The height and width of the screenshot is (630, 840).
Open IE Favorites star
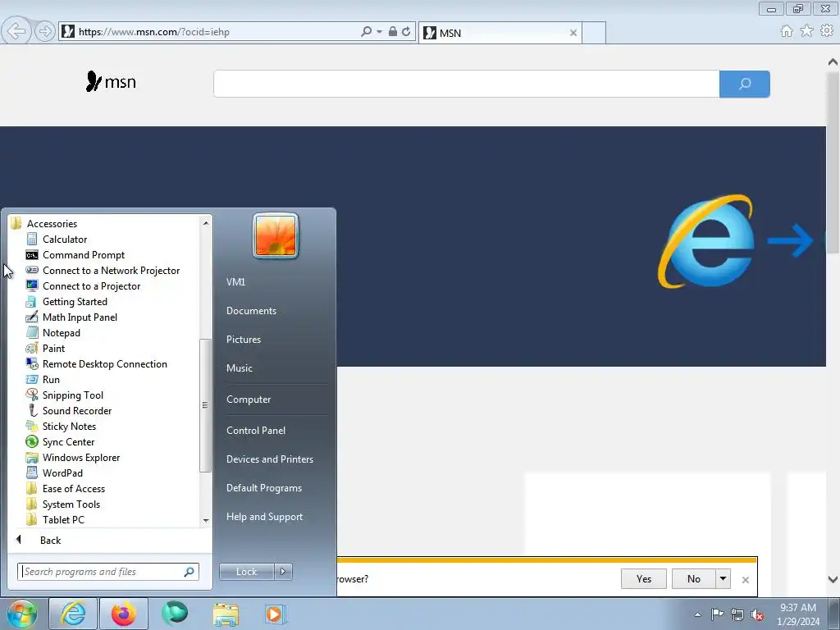[x=806, y=31]
